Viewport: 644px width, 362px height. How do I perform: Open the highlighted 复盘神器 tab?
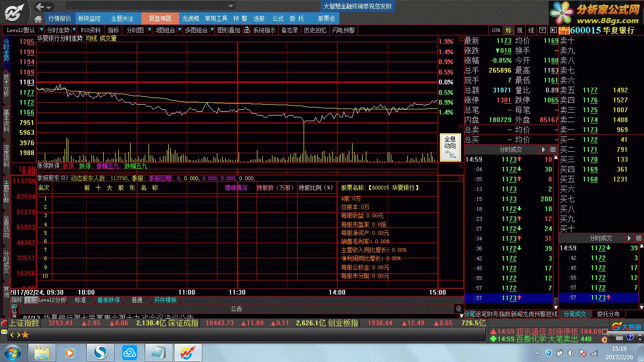(160, 18)
